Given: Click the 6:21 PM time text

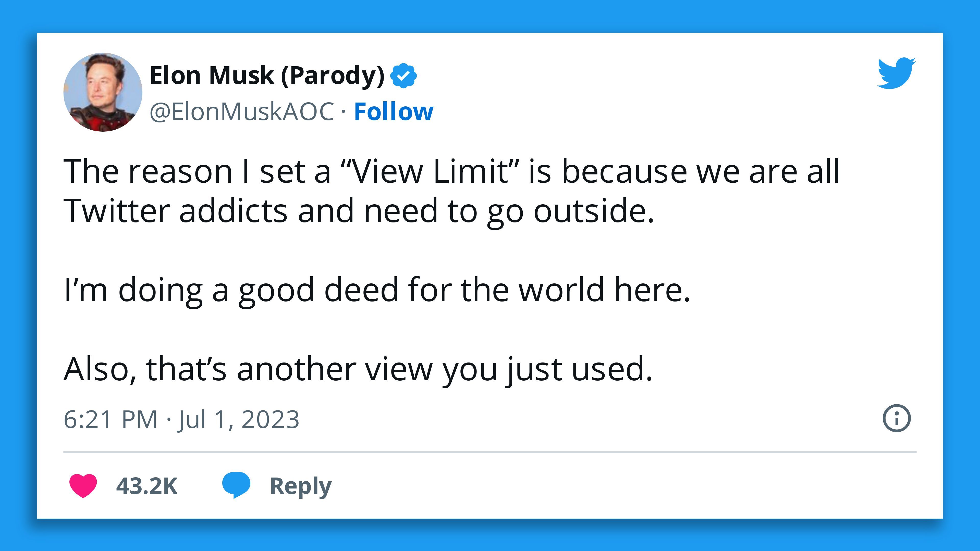Looking at the screenshot, I should tap(110, 419).
